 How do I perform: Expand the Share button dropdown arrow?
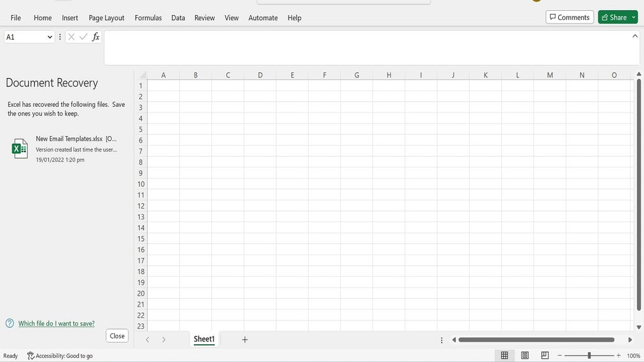coord(634,17)
